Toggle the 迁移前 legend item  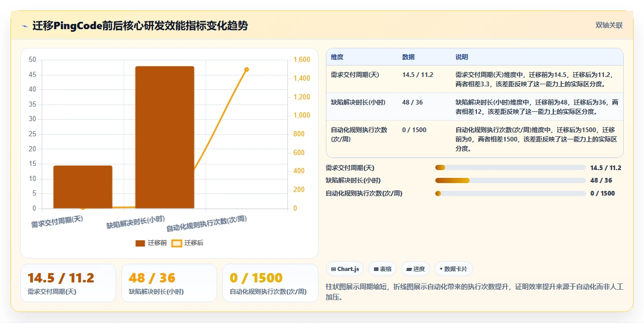tap(151, 243)
